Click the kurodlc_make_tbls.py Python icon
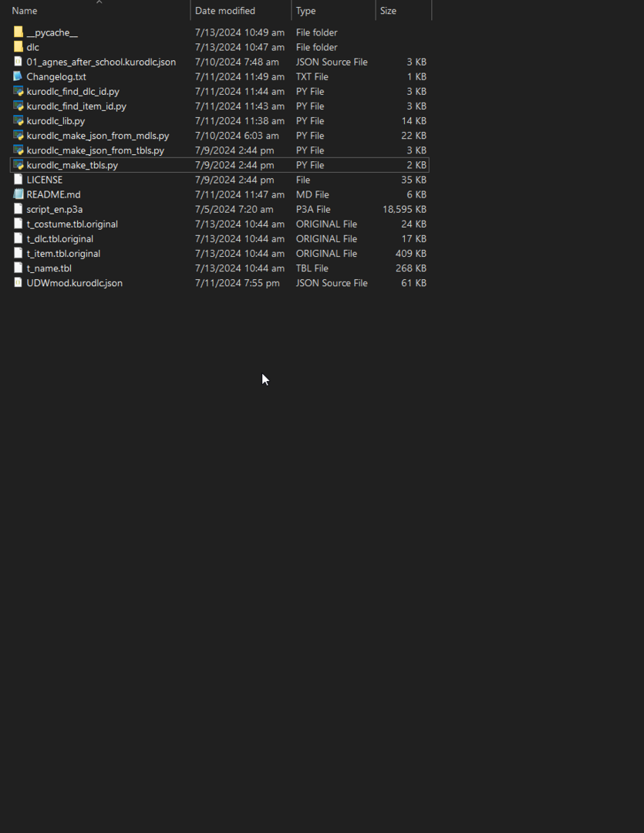Image resolution: width=644 pixels, height=833 pixels. (18, 165)
